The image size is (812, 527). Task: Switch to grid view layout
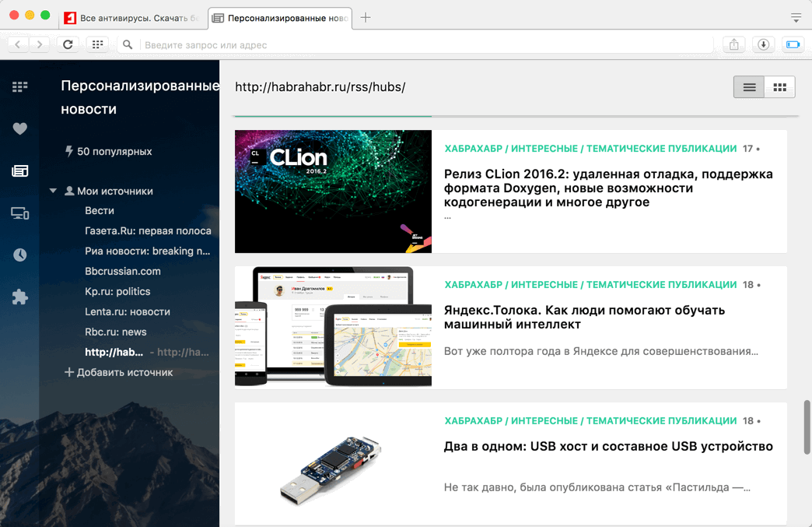780,87
